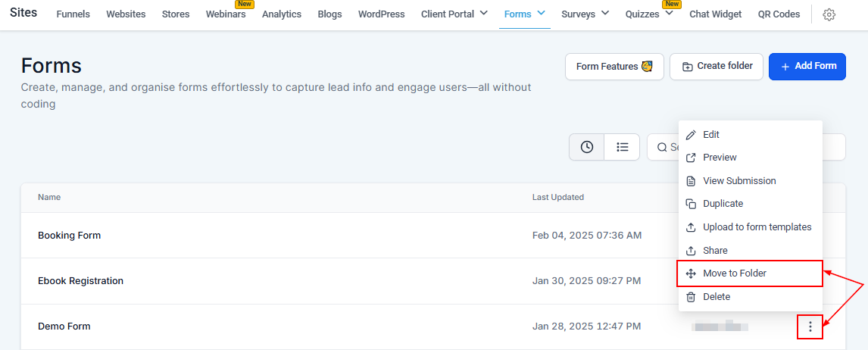Open Demo Form three-dot menu
This screenshot has width=868, height=350.
click(x=810, y=327)
